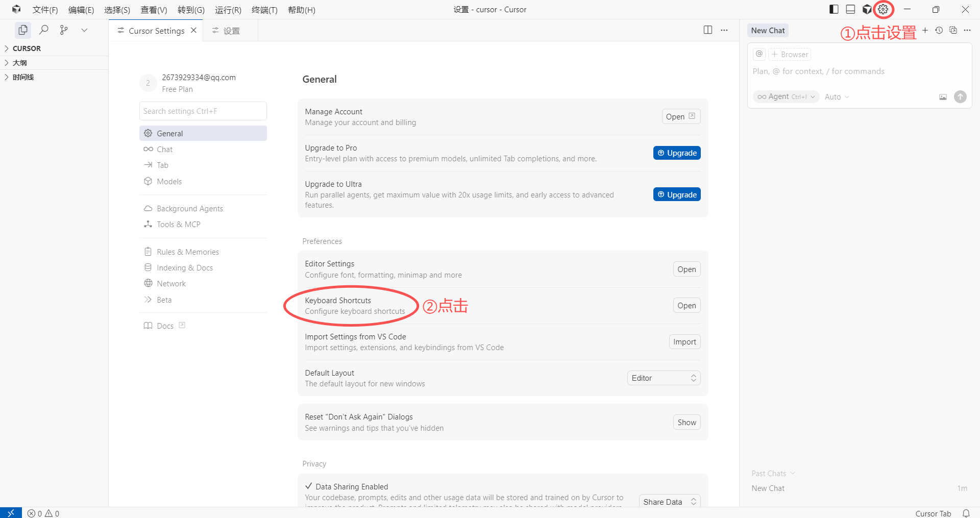Open Background Agents settings
980x518 pixels.
point(203,208)
